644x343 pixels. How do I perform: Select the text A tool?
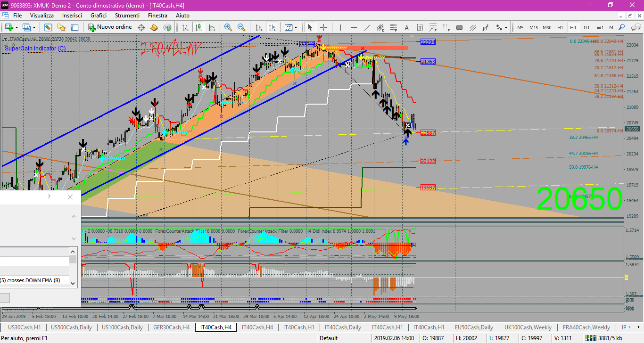(x=407, y=27)
